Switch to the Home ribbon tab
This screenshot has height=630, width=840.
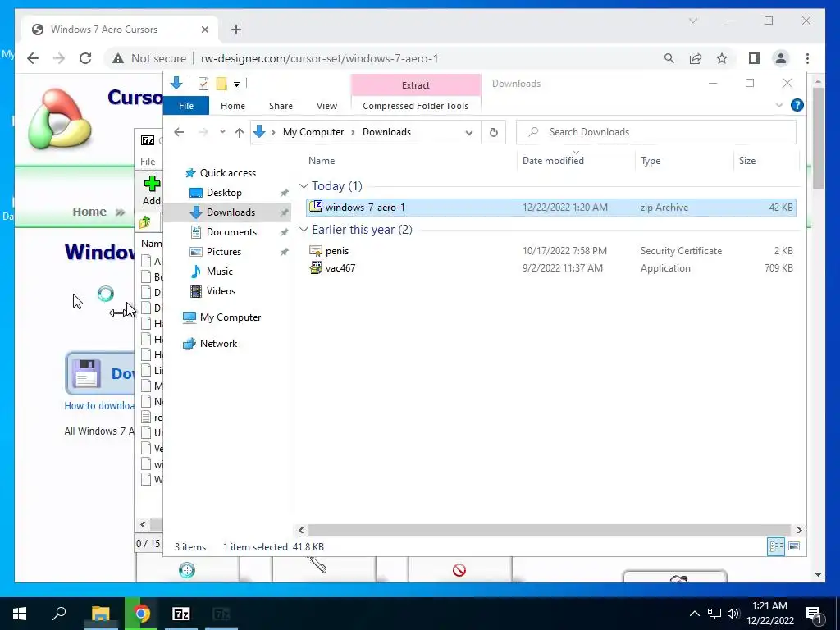232,106
